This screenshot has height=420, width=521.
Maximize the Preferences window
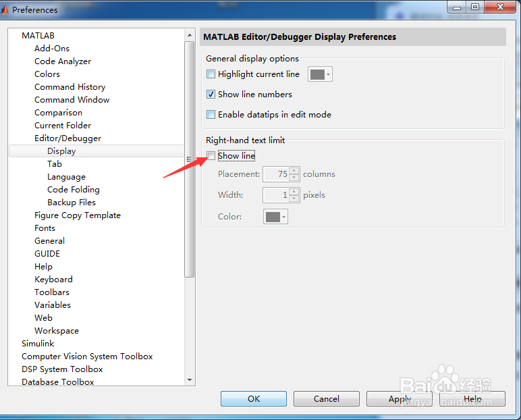pyautogui.click(x=475, y=7)
